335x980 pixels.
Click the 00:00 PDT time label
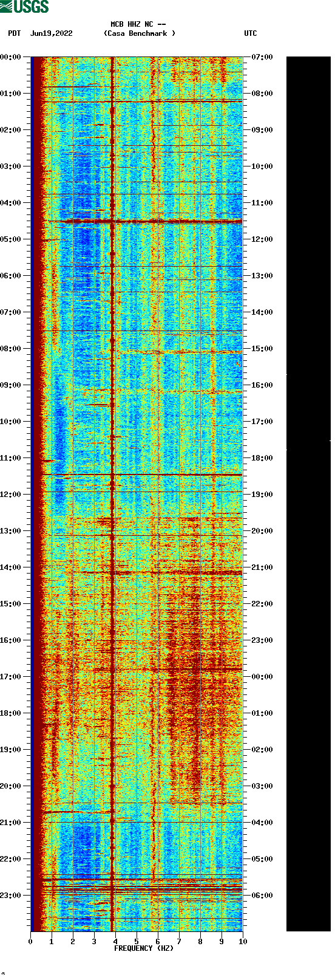[10, 57]
